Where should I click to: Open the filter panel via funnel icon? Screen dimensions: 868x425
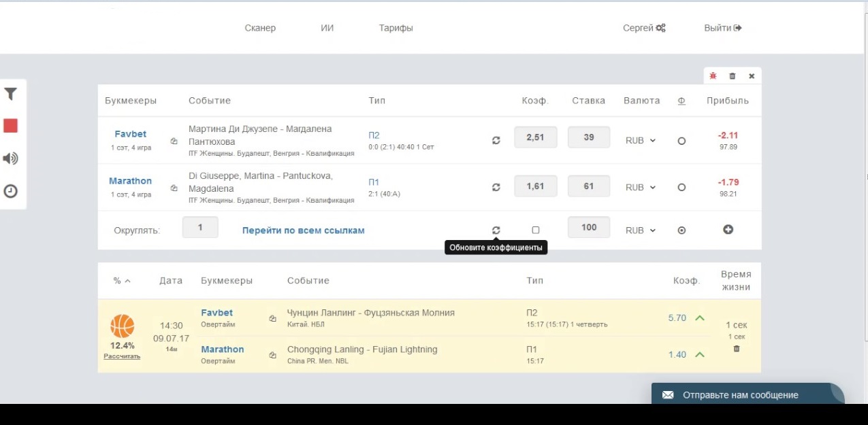point(10,94)
